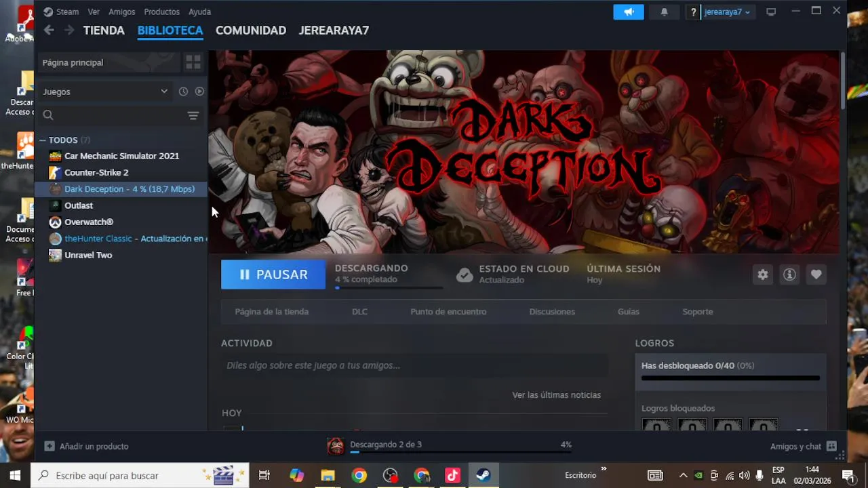Screen dimensions: 868x488
Task: Show Dark Deception game info icon
Action: 789,274
